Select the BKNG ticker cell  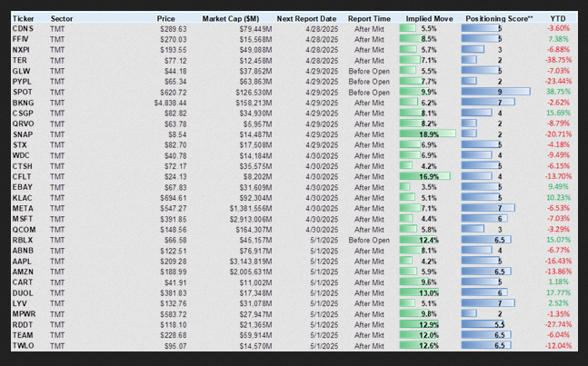[23, 103]
